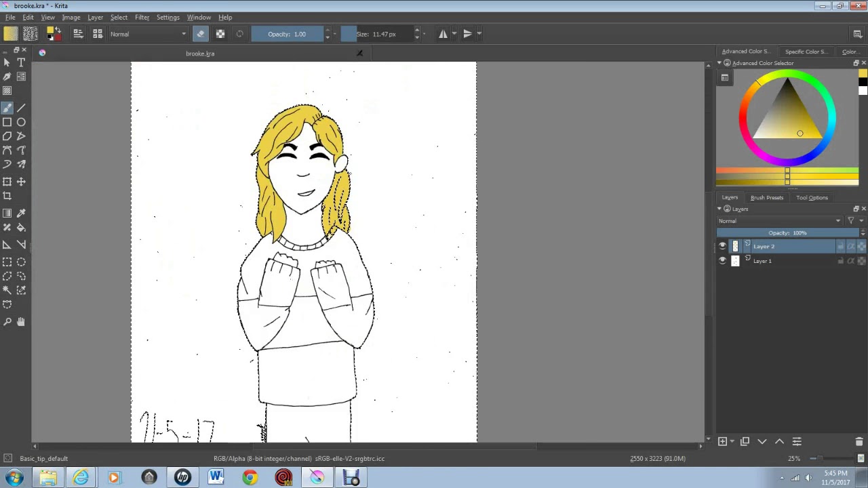Open add-layer options dropdown arrow
This screenshot has width=868, height=488.
click(732, 442)
